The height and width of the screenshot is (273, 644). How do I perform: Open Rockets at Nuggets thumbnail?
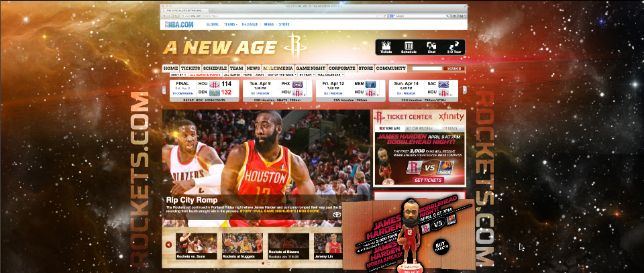[242, 246]
